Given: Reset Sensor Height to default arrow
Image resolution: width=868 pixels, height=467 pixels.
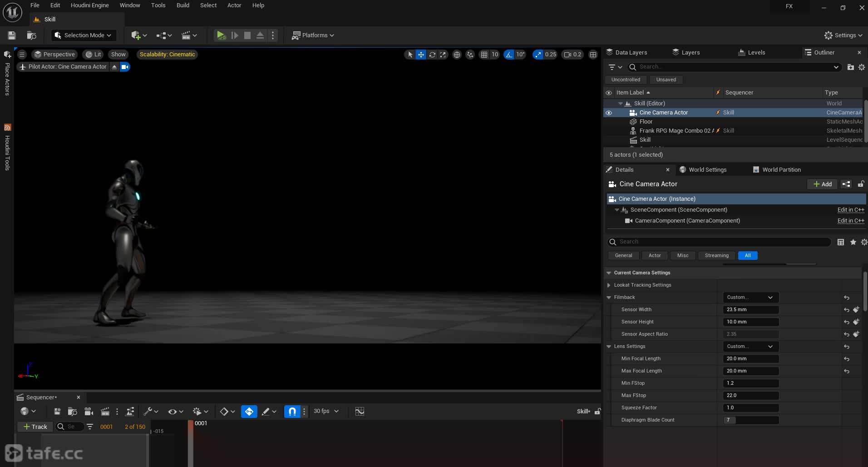Looking at the screenshot, I should click(846, 322).
